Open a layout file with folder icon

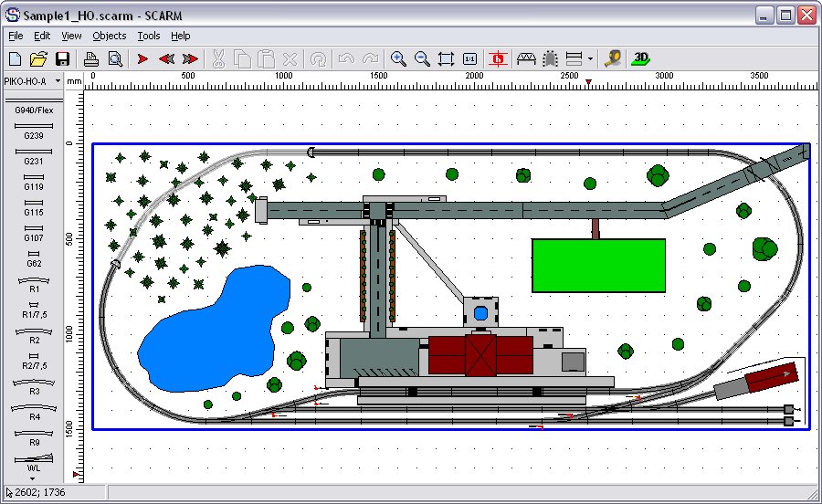pos(38,58)
